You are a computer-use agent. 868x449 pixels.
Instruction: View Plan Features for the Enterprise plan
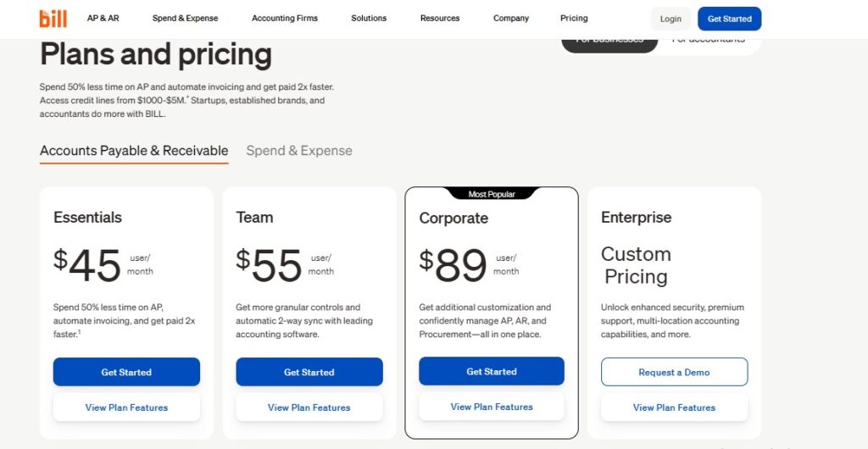(x=674, y=407)
